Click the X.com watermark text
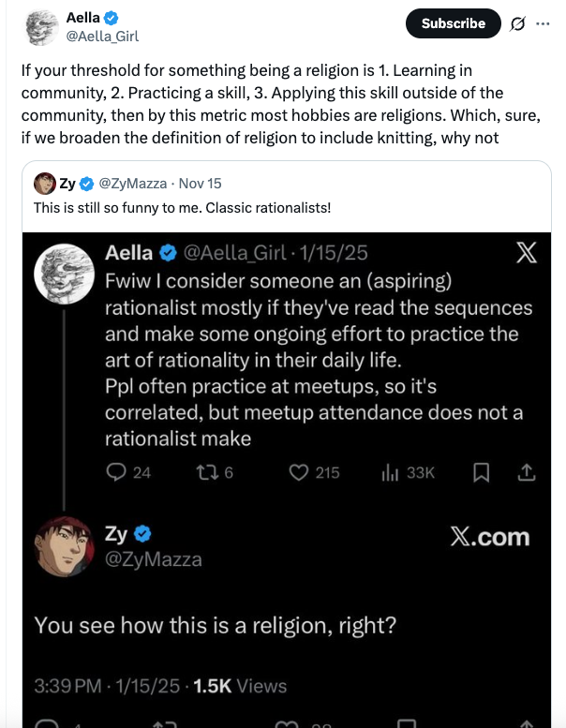Viewport: 566px width, 728px height. [x=489, y=537]
